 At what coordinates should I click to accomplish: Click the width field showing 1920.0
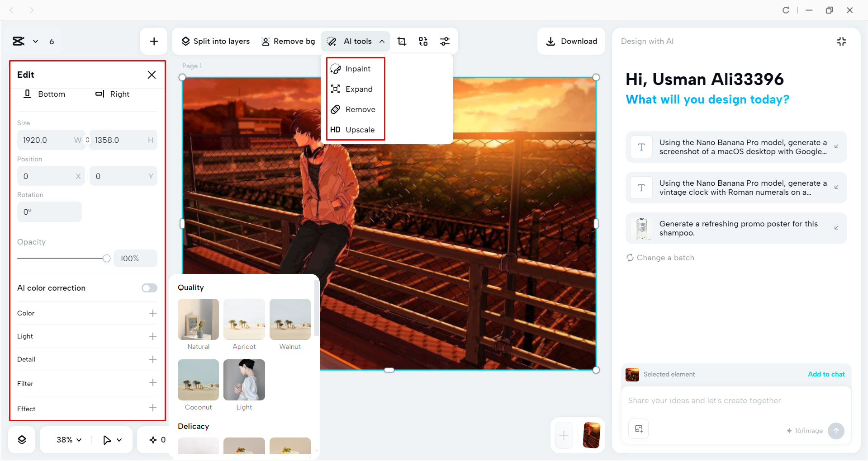[51, 140]
